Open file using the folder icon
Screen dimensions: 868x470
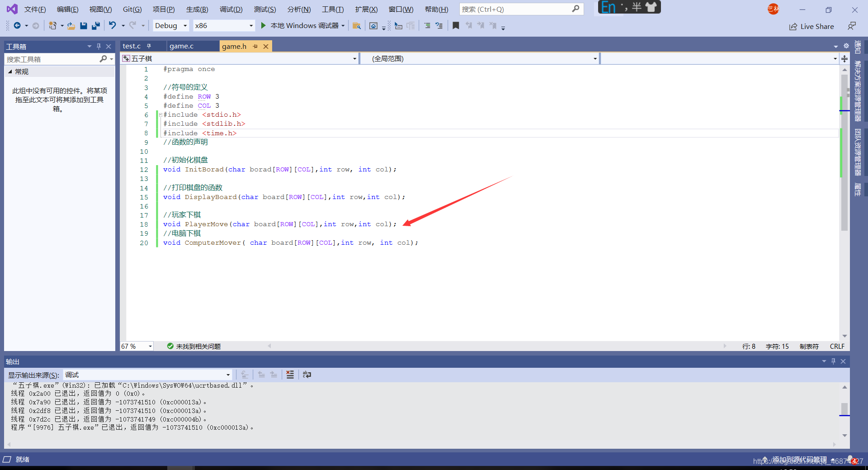click(71, 26)
